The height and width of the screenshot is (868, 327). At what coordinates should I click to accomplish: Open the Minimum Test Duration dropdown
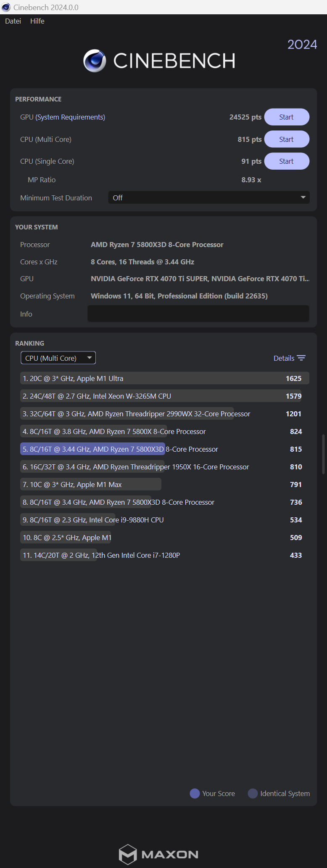point(209,197)
